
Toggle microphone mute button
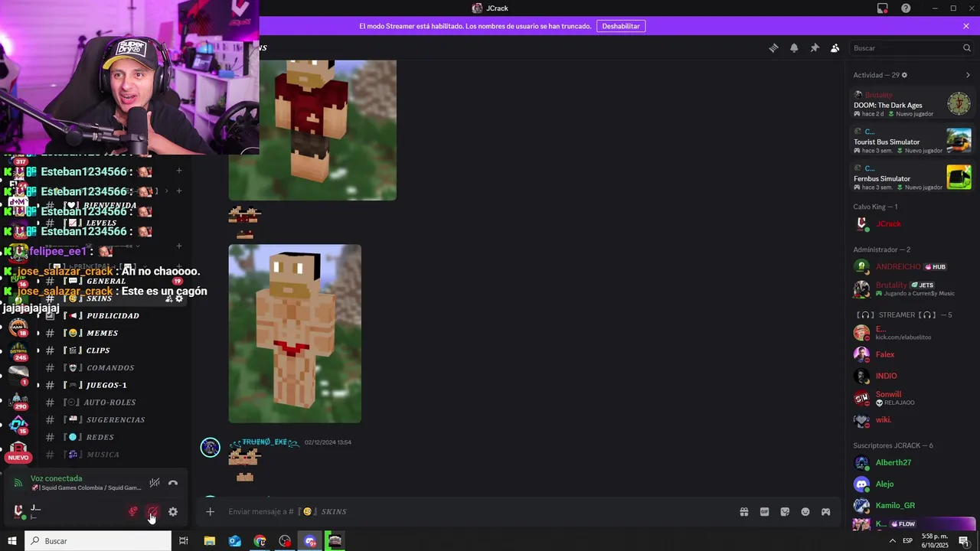[133, 512]
